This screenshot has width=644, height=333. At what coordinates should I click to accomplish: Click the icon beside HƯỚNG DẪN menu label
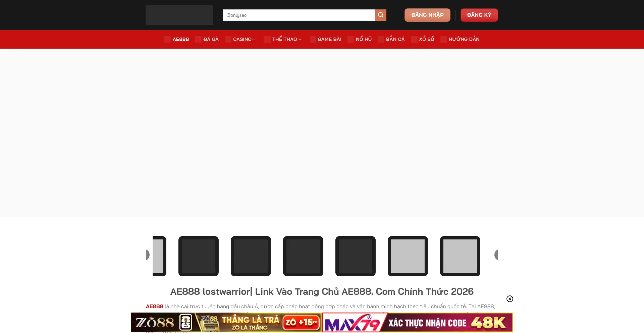coord(444,39)
